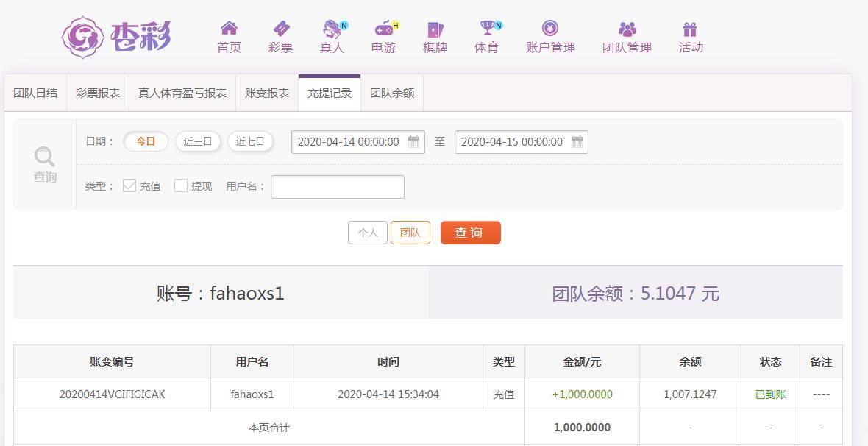868x446 pixels.
Task: Switch to the 账变报表 tab
Action: [x=266, y=93]
